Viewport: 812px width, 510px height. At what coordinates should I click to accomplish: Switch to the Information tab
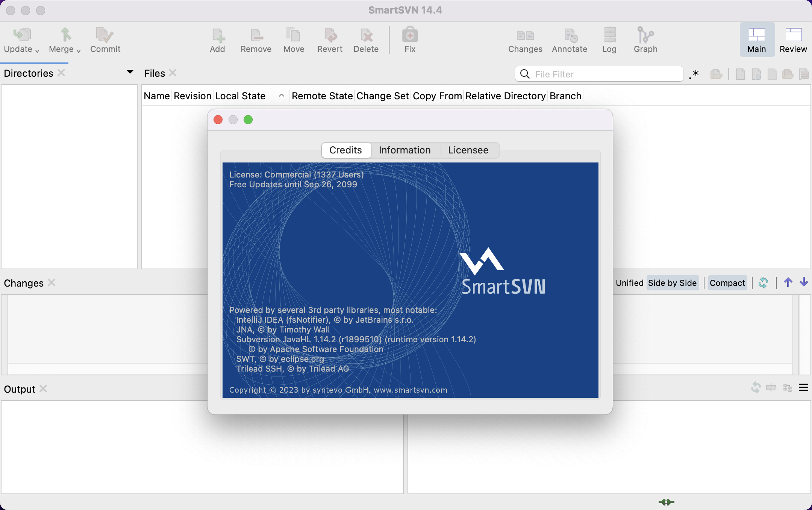[x=404, y=150]
